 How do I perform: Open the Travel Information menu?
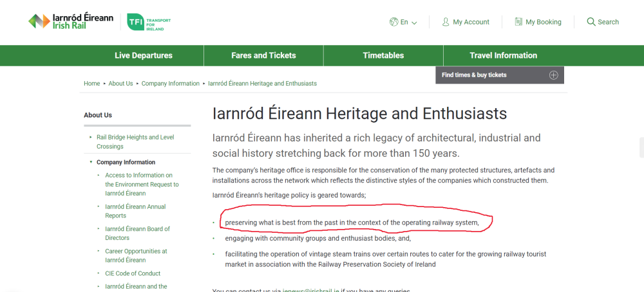click(x=503, y=55)
